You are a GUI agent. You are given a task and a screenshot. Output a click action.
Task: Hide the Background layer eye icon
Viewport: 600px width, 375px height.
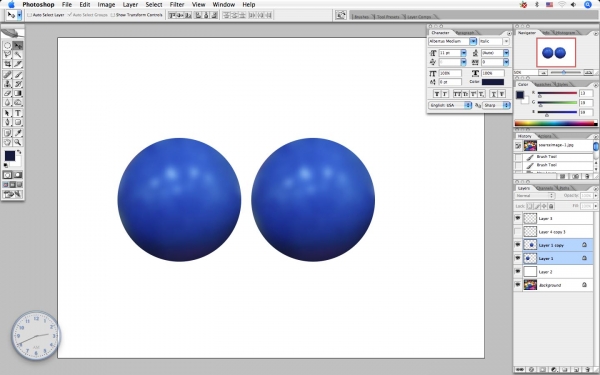coord(518,285)
